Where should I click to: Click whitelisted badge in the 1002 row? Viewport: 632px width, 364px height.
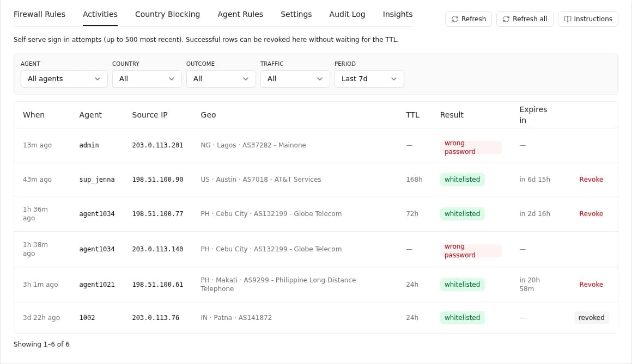[x=462, y=318]
